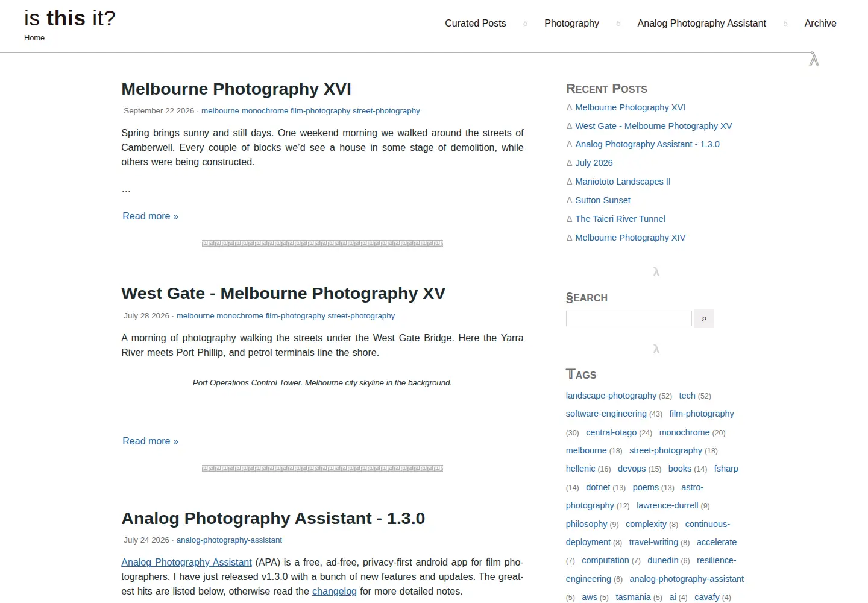
Task: Select the lawrence-durrell tag
Action: (667, 505)
